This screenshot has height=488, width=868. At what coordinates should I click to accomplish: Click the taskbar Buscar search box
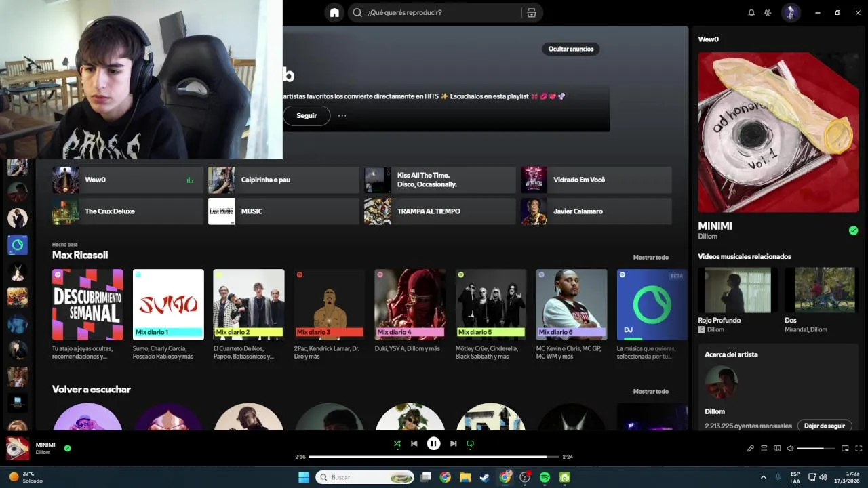point(366,477)
